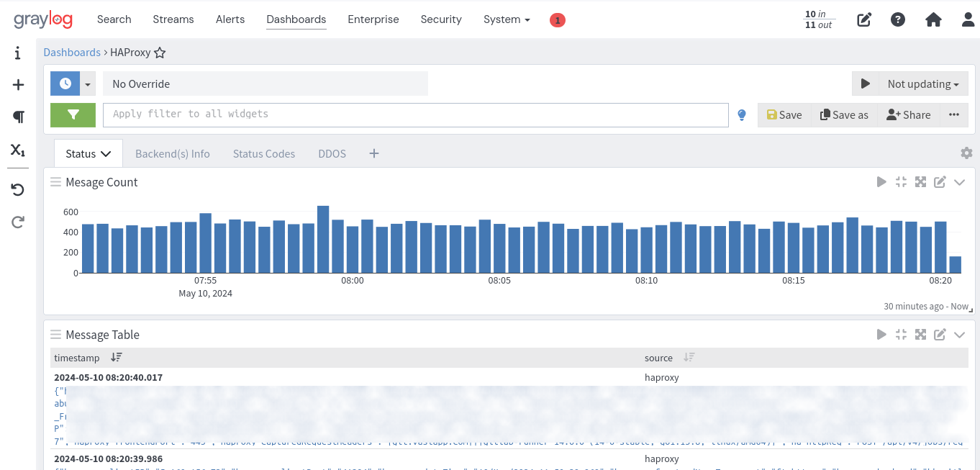Viewport: 980px width, 470px height.
Task: Edit the Message Table widget
Action: (940, 335)
